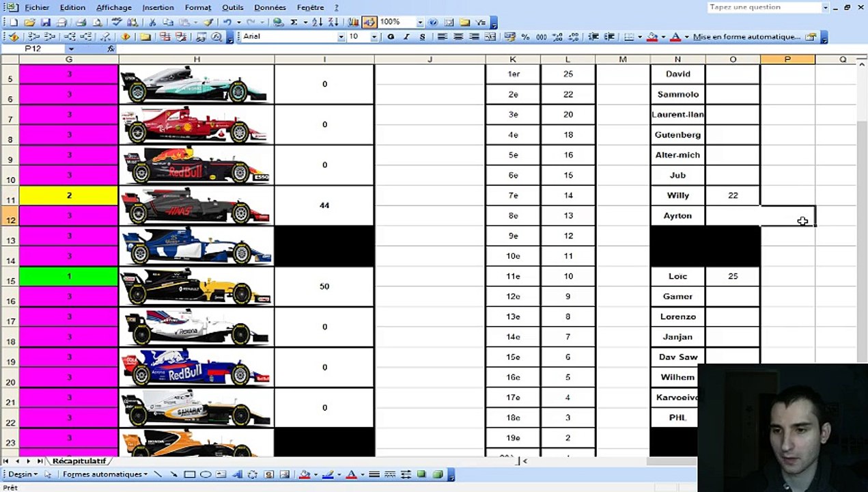This screenshot has width=868, height=492.
Task: Select the Line drawing tool
Action: pyautogui.click(x=158, y=474)
